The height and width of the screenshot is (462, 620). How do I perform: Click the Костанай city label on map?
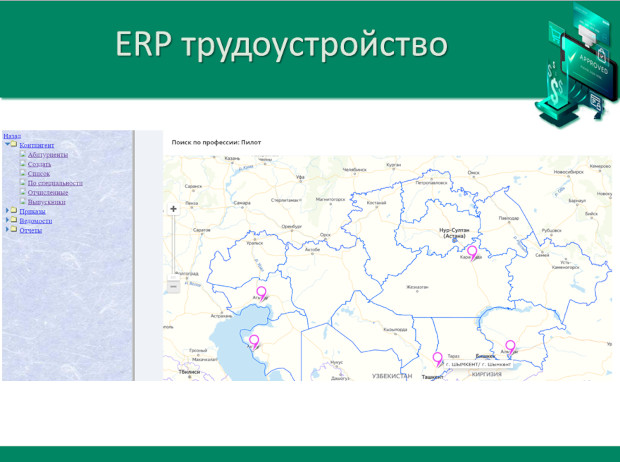(376, 203)
